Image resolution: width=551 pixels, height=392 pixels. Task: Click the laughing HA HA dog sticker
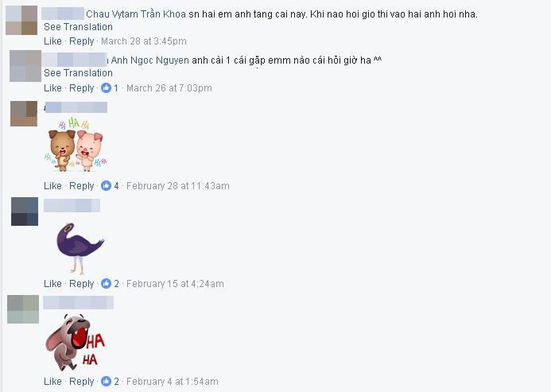point(76,342)
